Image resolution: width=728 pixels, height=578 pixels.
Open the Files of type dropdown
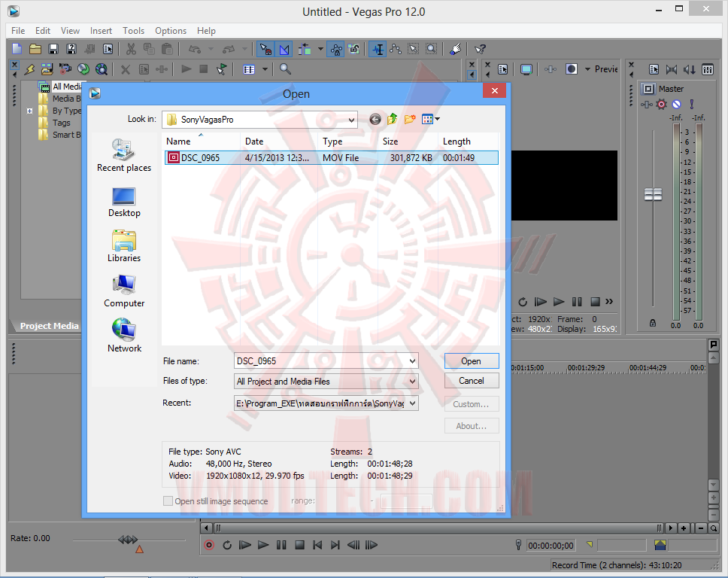point(412,382)
